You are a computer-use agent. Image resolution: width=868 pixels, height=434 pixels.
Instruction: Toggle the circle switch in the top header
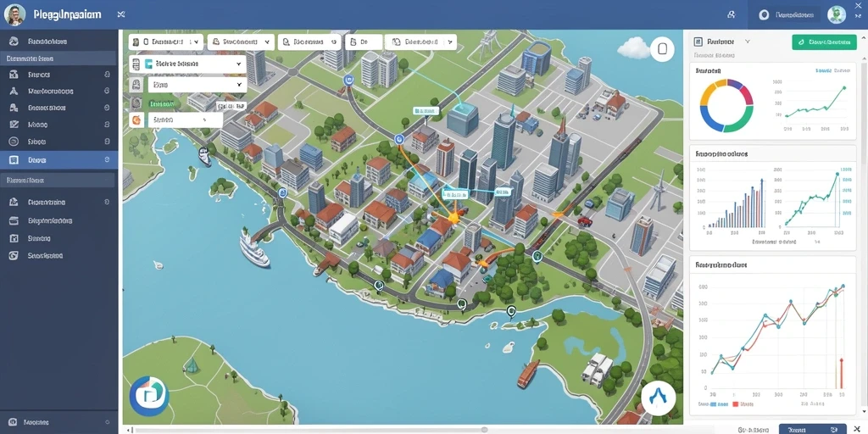(x=765, y=15)
